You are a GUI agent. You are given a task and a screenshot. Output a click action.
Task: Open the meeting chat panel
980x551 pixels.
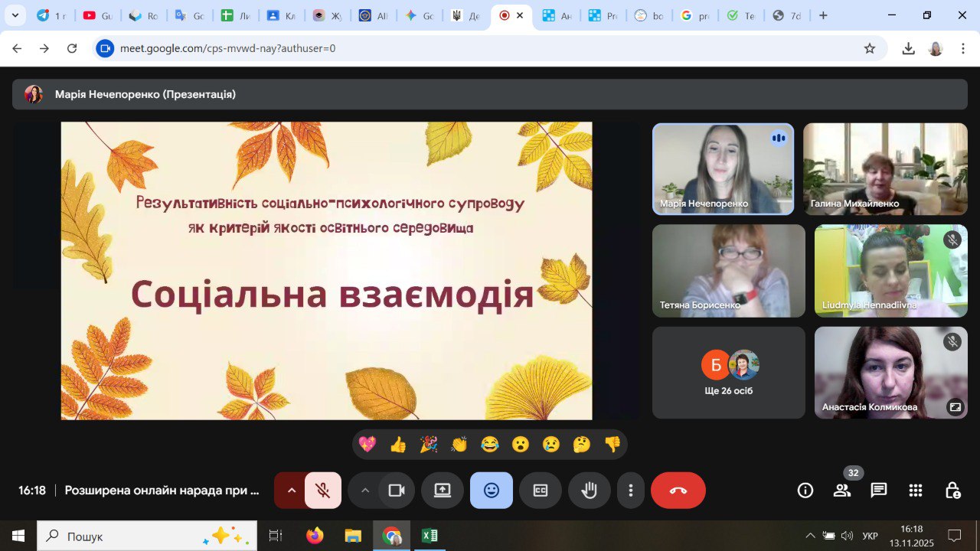[878, 491]
